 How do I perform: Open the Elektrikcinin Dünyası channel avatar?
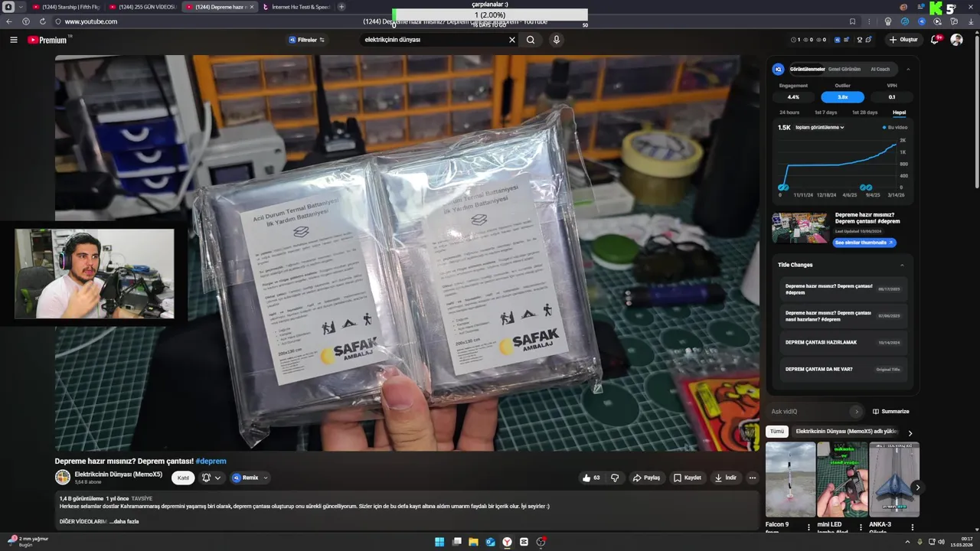coord(63,478)
